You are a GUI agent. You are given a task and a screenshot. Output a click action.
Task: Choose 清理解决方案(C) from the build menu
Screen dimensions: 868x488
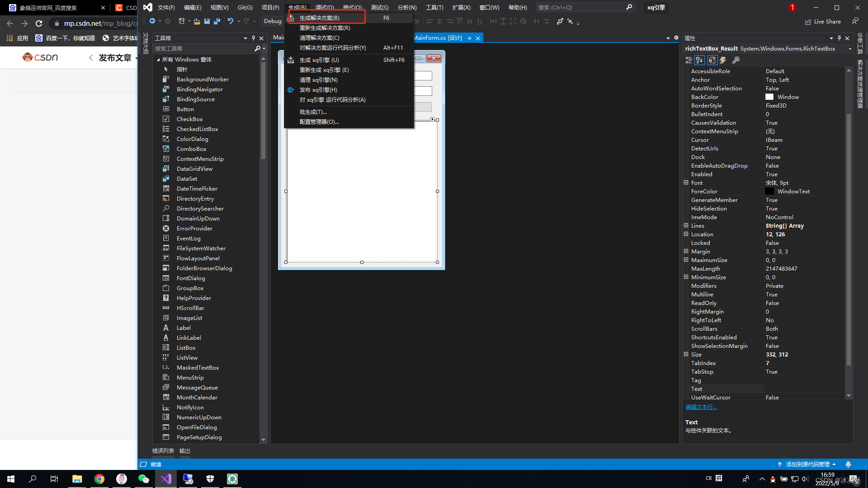click(x=319, y=38)
